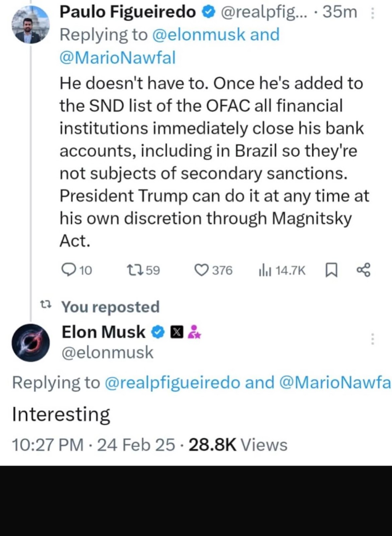Click Paulo Figueiredo's verified badge

tap(207, 12)
